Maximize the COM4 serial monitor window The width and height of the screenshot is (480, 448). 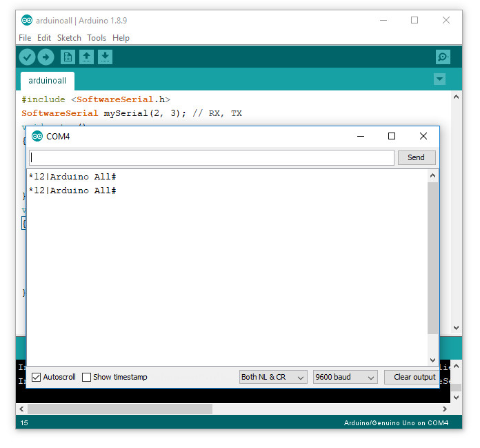pos(392,136)
